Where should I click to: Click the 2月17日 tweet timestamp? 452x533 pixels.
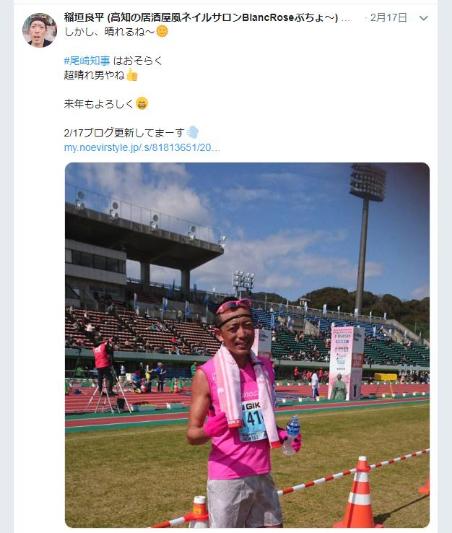click(388, 18)
